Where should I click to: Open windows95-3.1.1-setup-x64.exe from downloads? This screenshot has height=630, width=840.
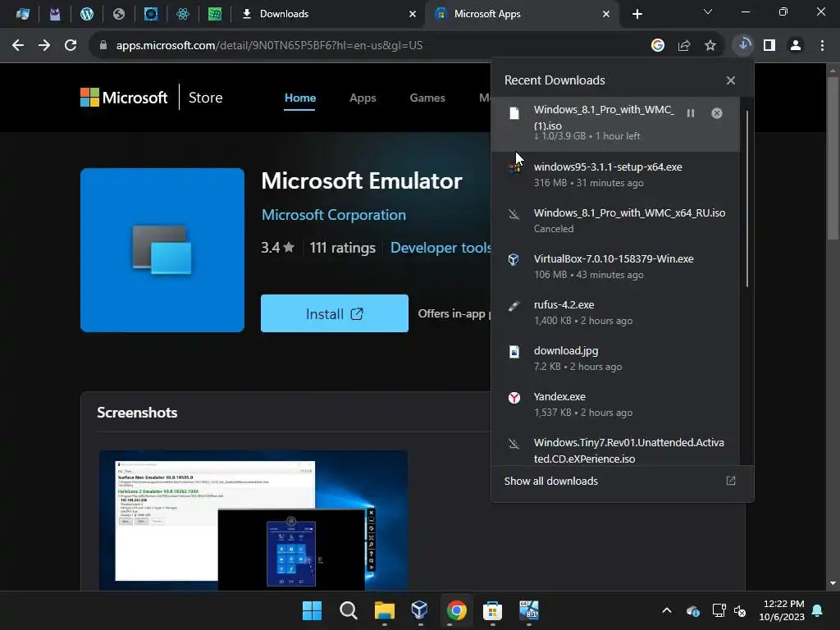click(x=615, y=175)
